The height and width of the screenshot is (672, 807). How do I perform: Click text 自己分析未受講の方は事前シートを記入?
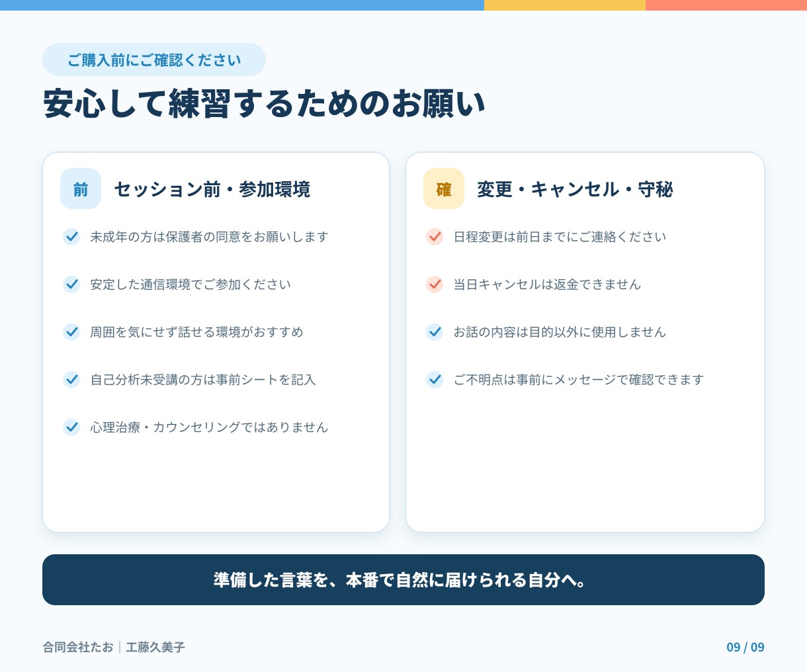pos(203,380)
